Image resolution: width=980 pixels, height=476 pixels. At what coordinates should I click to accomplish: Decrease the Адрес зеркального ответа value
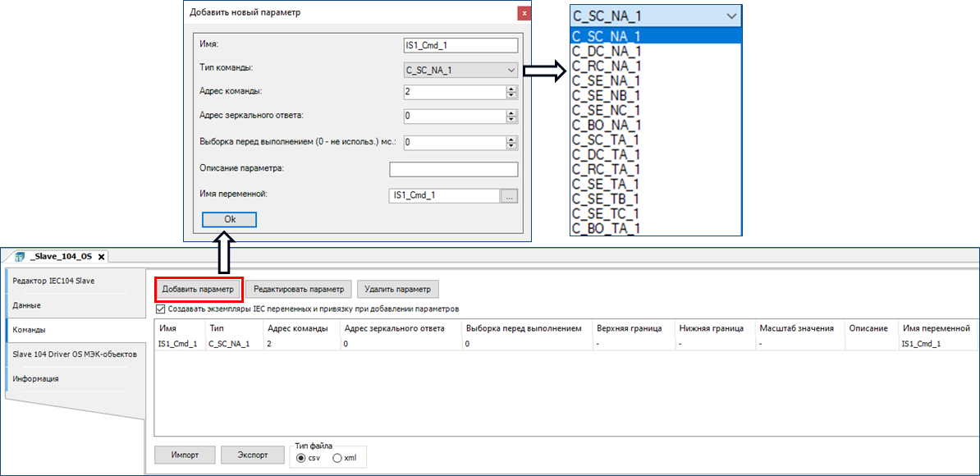(x=511, y=120)
